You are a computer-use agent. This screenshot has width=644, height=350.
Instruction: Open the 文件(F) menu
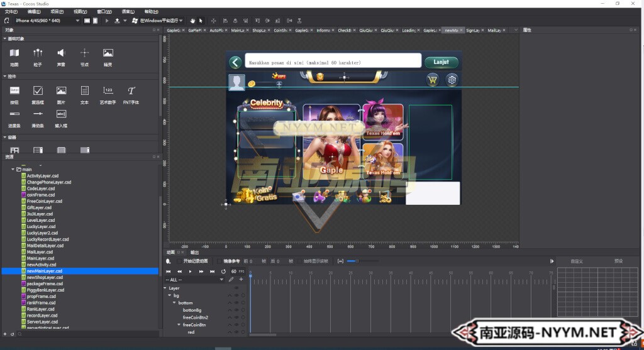click(11, 11)
